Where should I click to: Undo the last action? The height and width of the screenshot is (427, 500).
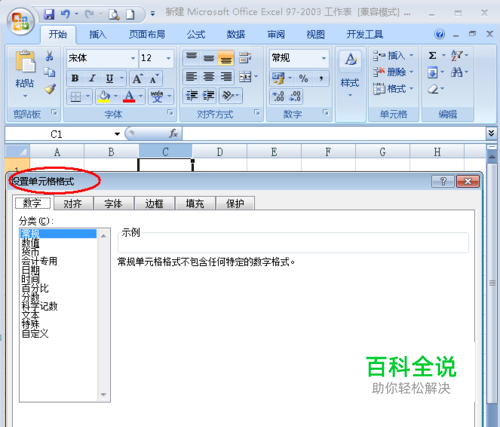(65, 14)
